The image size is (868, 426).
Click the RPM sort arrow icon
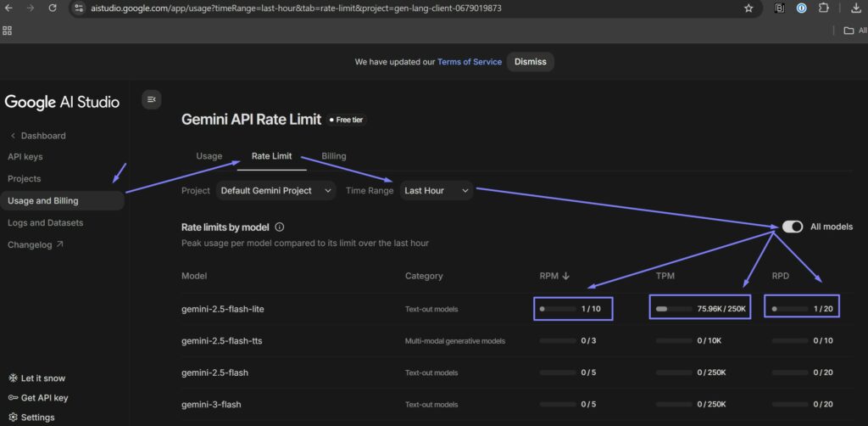[566, 276]
